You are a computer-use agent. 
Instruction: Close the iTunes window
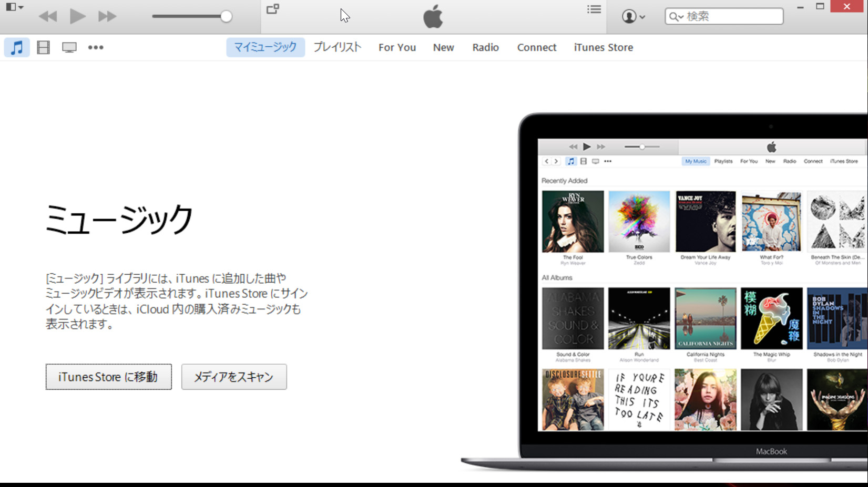pos(846,6)
